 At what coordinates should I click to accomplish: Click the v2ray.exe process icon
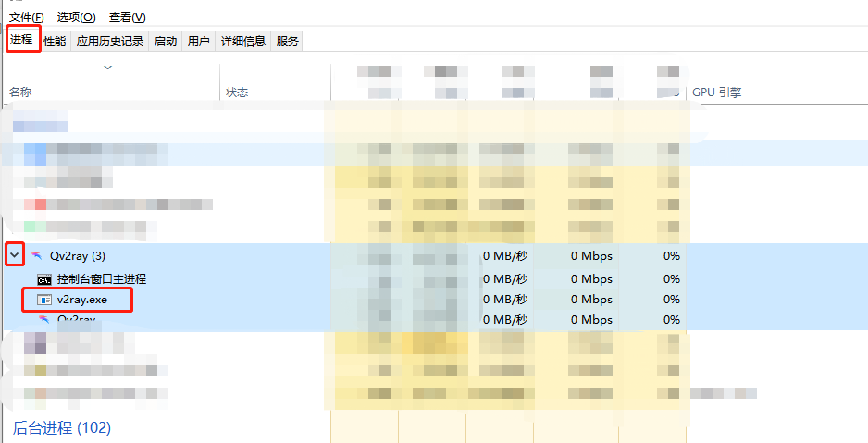pos(44,300)
